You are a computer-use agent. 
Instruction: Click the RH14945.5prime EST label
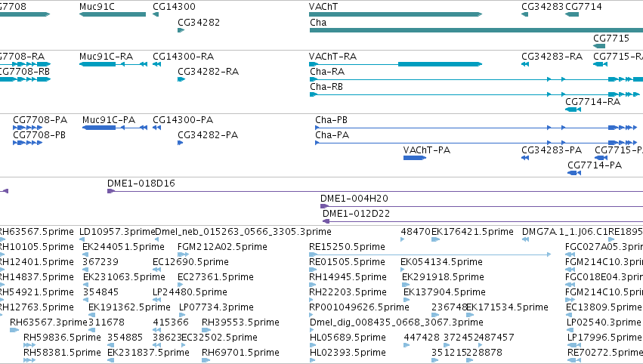(348, 277)
